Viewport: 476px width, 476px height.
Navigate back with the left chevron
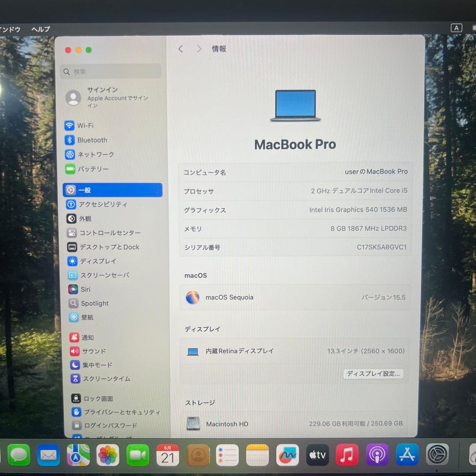pos(180,49)
